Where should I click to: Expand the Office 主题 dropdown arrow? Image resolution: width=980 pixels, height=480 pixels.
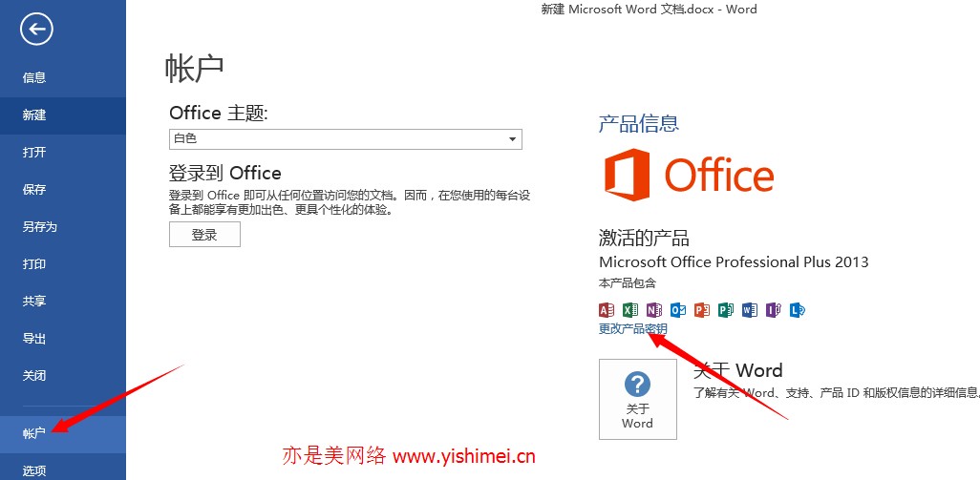click(513, 139)
